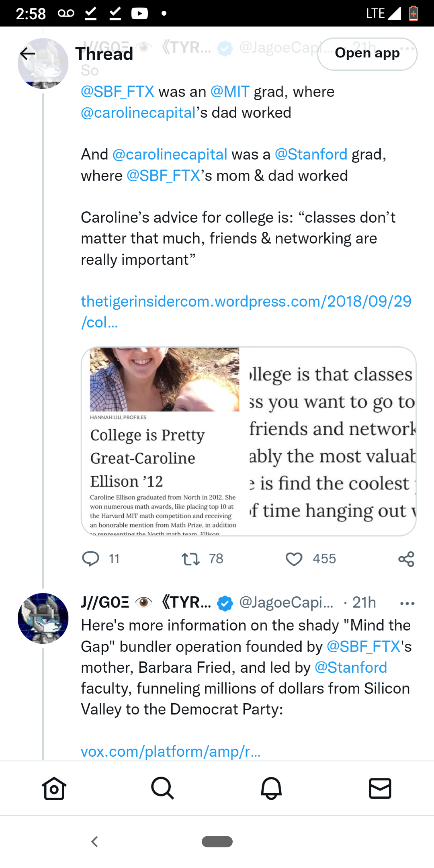Like the tweet with the heart icon
434x868 pixels.
tap(294, 559)
